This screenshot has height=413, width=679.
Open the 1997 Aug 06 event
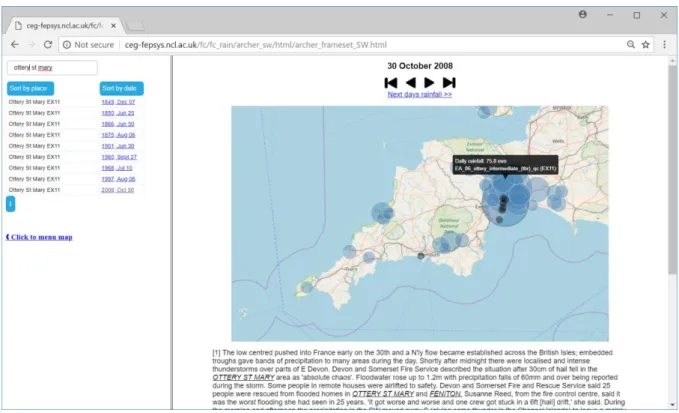pyautogui.click(x=118, y=179)
